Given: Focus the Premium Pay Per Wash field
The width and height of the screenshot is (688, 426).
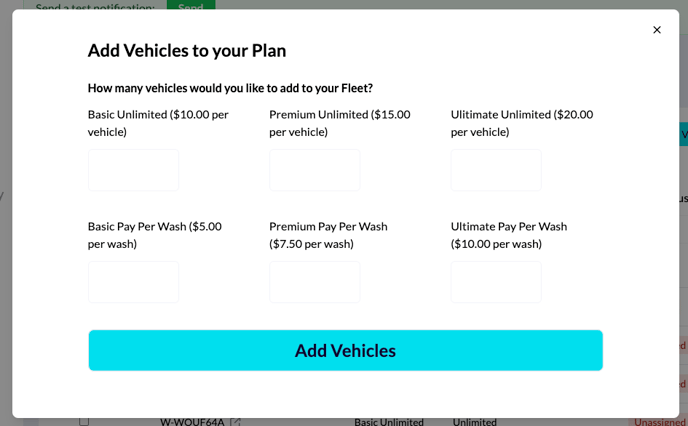Looking at the screenshot, I should click(x=315, y=282).
